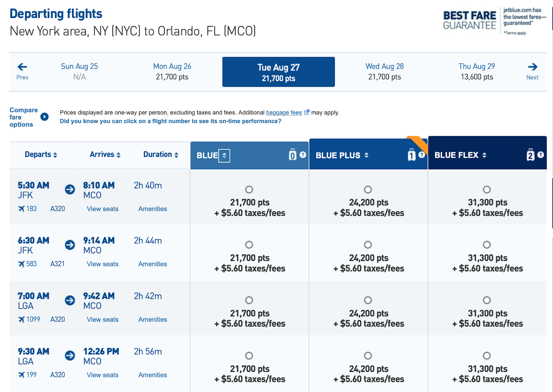
Task: Open the baggage fees link
Action: click(x=284, y=113)
